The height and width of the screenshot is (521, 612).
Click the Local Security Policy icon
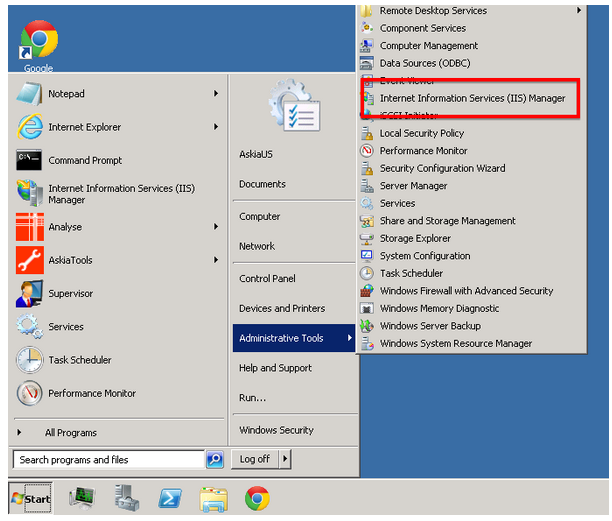click(366, 133)
